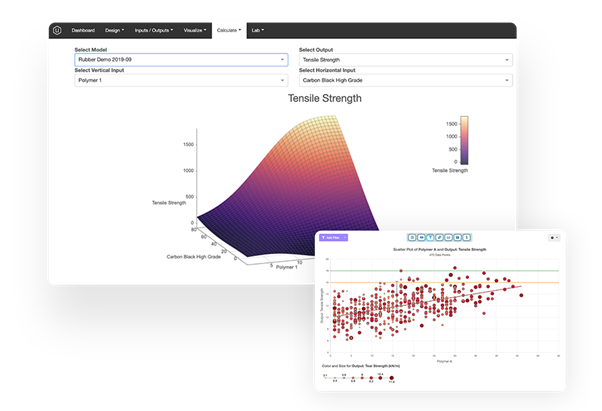Open the Design menu

click(114, 30)
